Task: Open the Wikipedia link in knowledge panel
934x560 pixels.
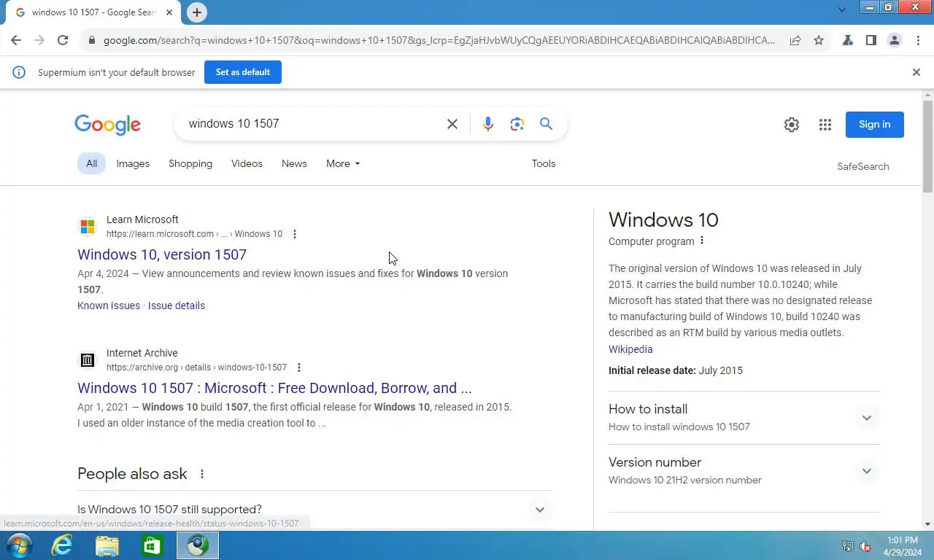Action: 630,349
